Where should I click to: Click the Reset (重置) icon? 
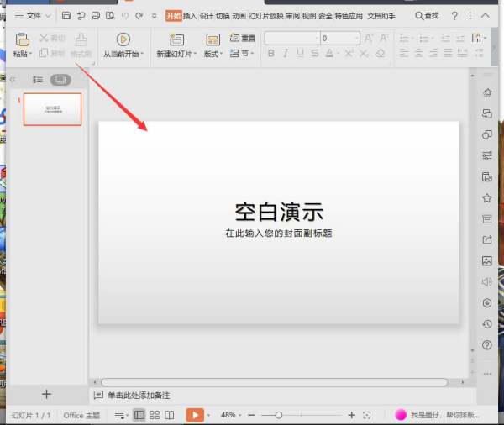click(234, 38)
